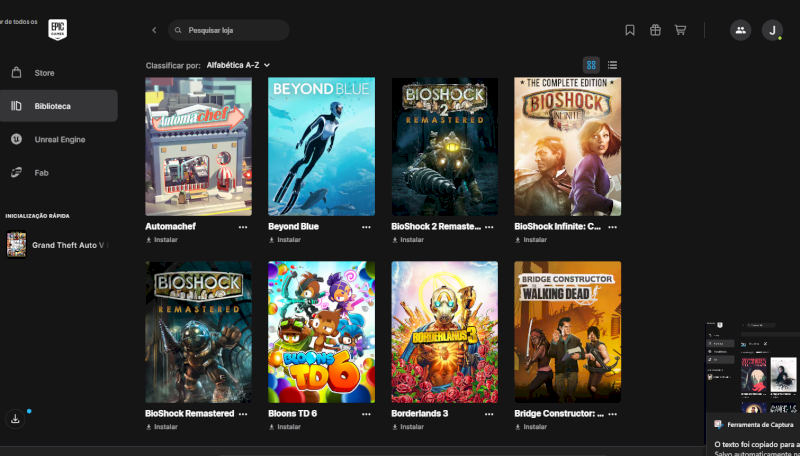Click the Fab sidebar icon
This screenshot has width=800, height=456.
click(x=16, y=172)
